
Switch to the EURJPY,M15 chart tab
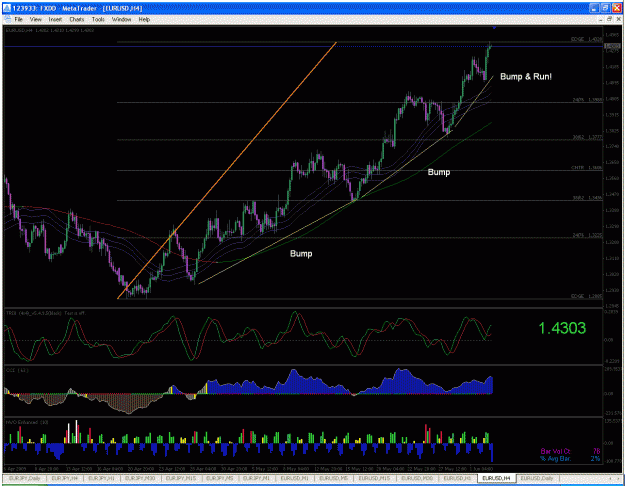coord(181,478)
